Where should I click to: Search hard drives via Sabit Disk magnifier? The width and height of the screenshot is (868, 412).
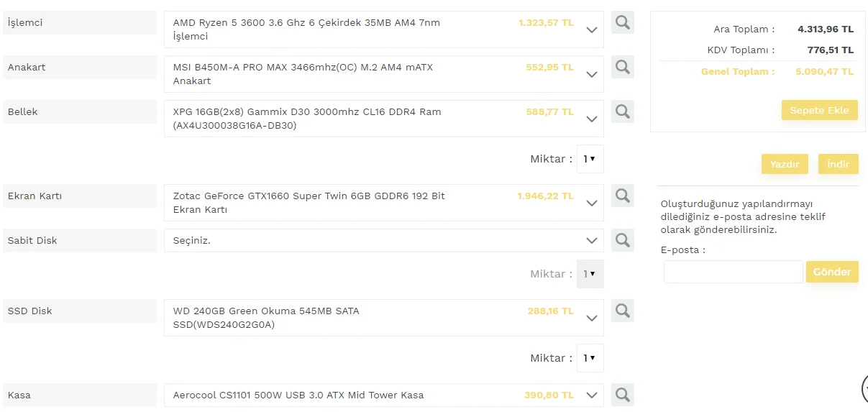pyautogui.click(x=623, y=240)
